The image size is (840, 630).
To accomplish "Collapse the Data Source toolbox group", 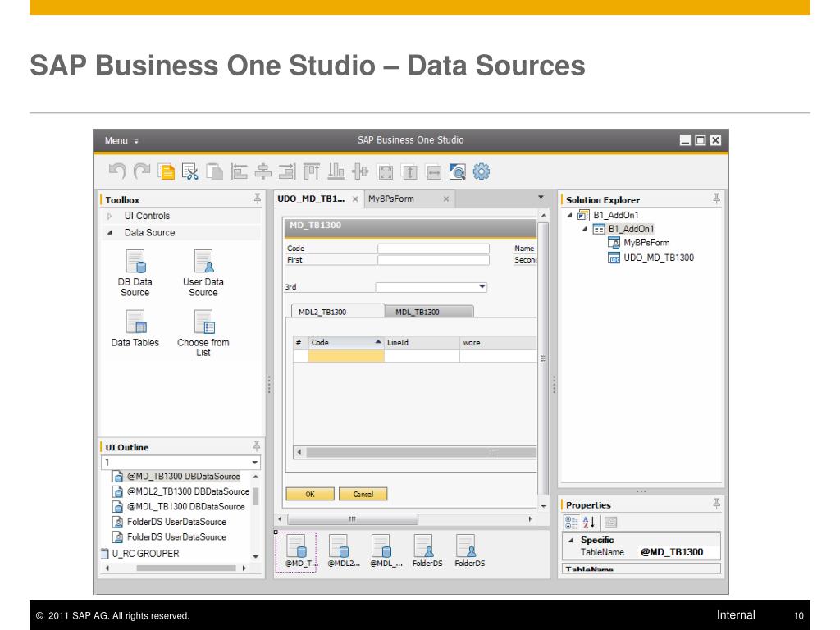I will click(x=110, y=232).
